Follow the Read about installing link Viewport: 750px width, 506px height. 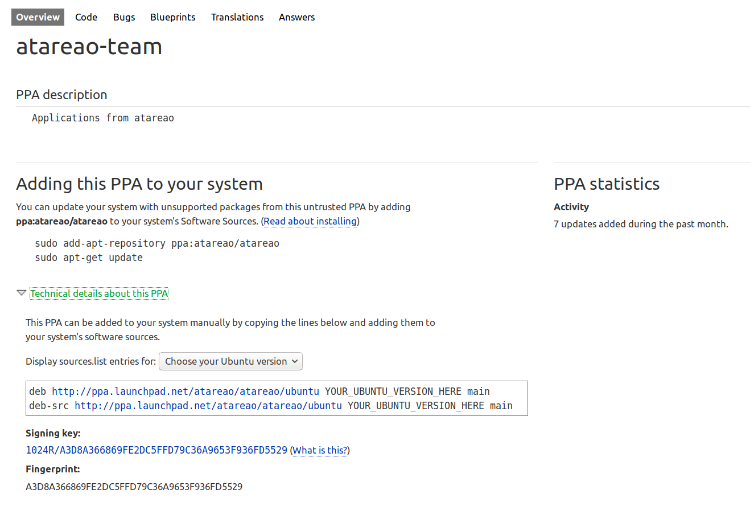point(310,221)
